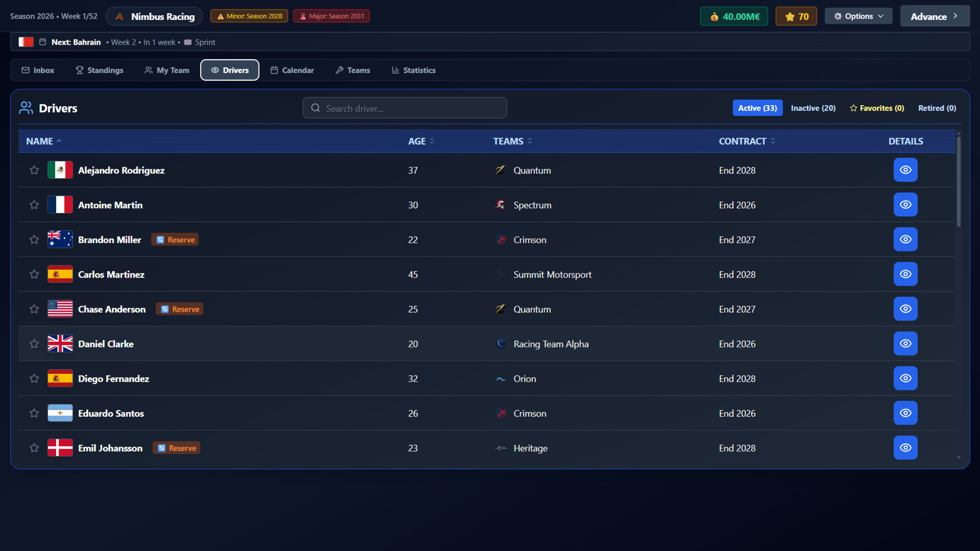Click the eye icon beside Emil Johansson
Screen dimensions: 980x551
tap(905, 448)
